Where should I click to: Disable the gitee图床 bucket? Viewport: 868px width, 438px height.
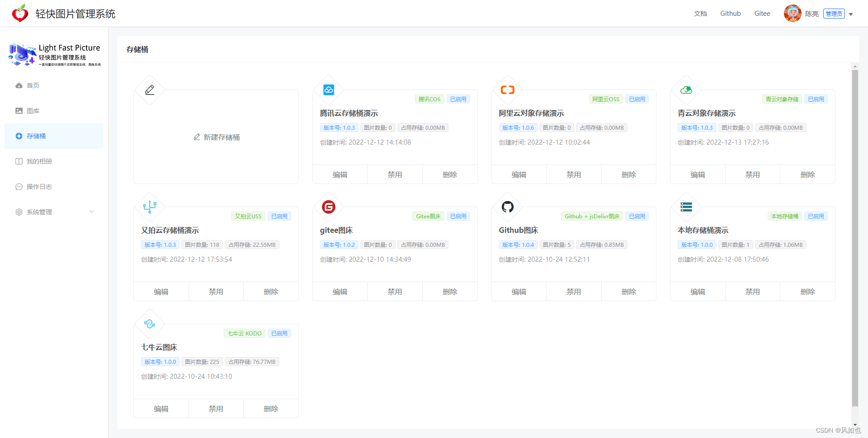pos(395,292)
